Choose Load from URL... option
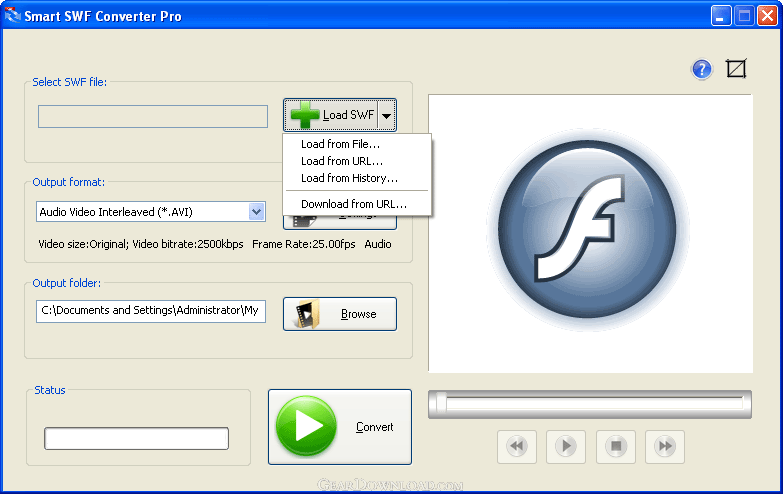This screenshot has width=783, height=494. [342, 161]
